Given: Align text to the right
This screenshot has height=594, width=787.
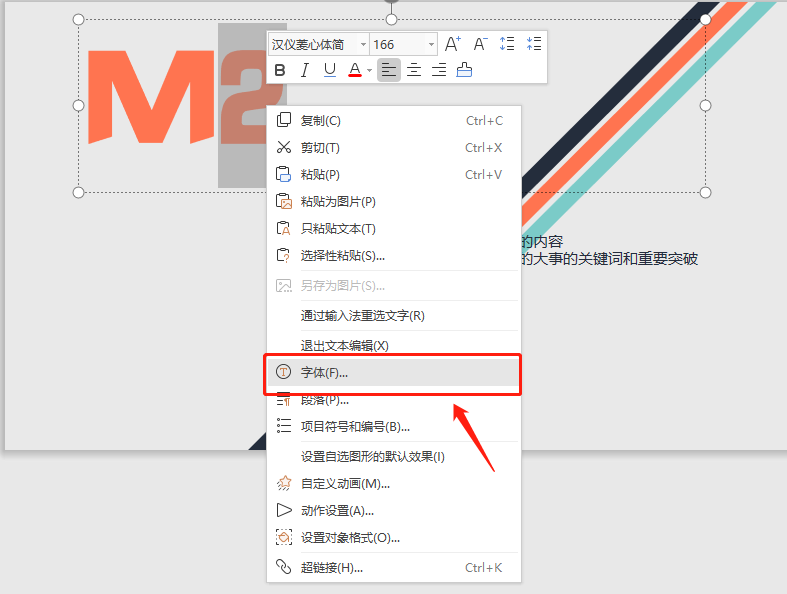Looking at the screenshot, I should pyautogui.click(x=438, y=70).
